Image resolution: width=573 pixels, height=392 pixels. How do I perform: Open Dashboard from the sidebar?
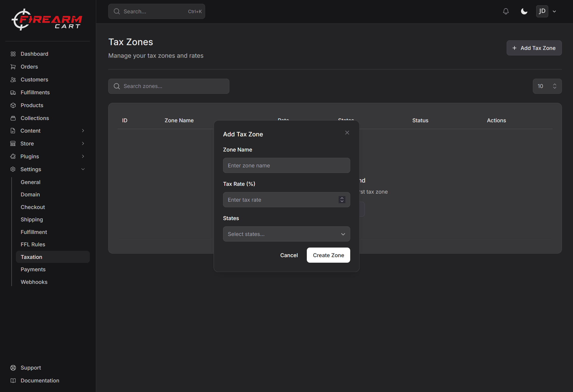tap(34, 54)
